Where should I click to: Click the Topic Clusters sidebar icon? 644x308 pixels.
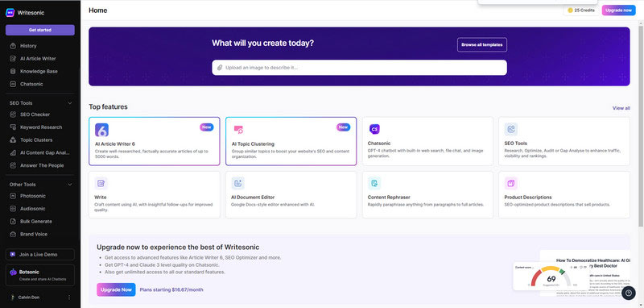(x=13, y=139)
